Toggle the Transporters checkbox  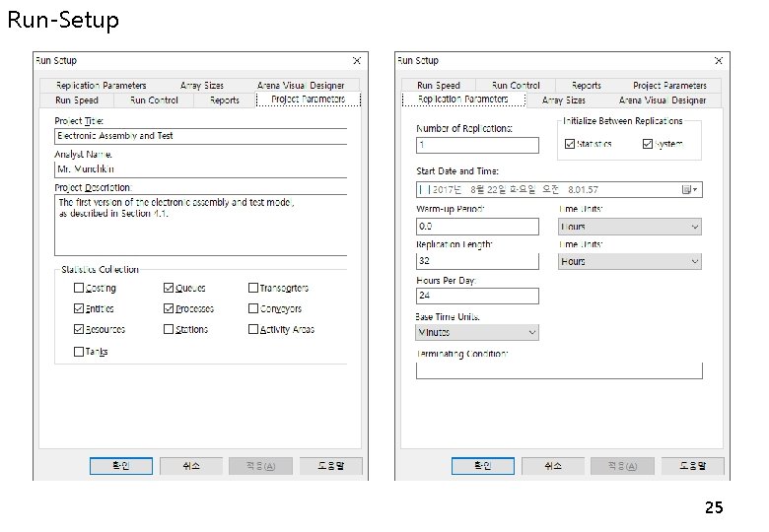(253, 288)
